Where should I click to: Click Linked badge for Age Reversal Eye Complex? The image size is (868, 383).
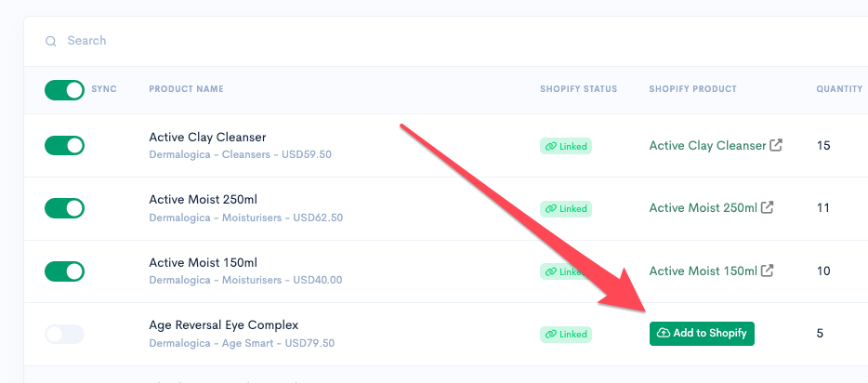(566, 335)
